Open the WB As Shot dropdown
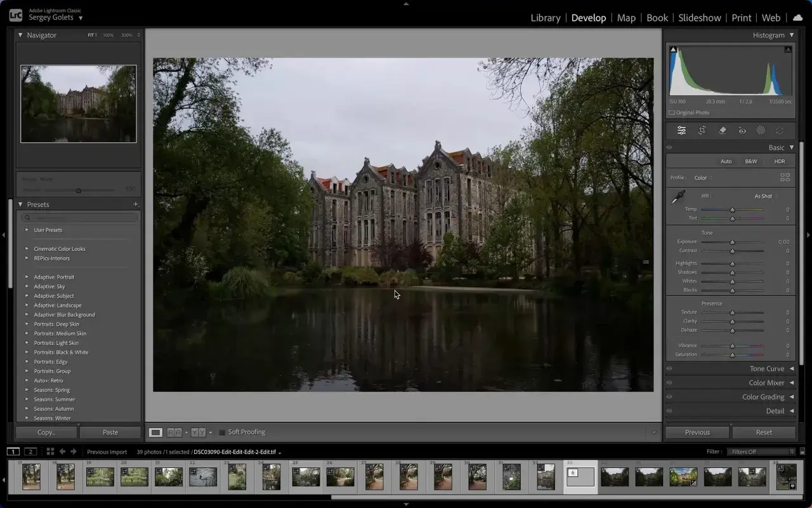 [x=766, y=196]
